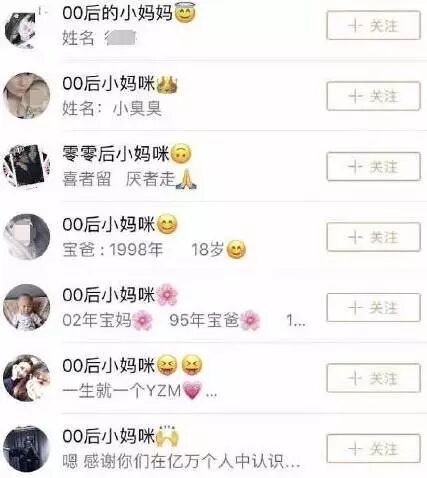Open dark avatar of last 00后小妈咪
The width and height of the screenshot is (427, 478).
coord(27,448)
